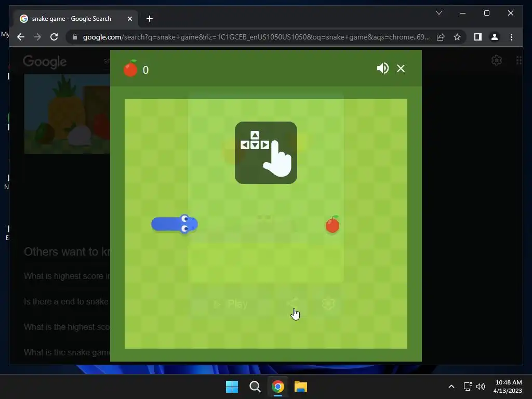The image size is (532, 399).
Task: Click the fruit snake game thumbnail
Action: point(67,114)
